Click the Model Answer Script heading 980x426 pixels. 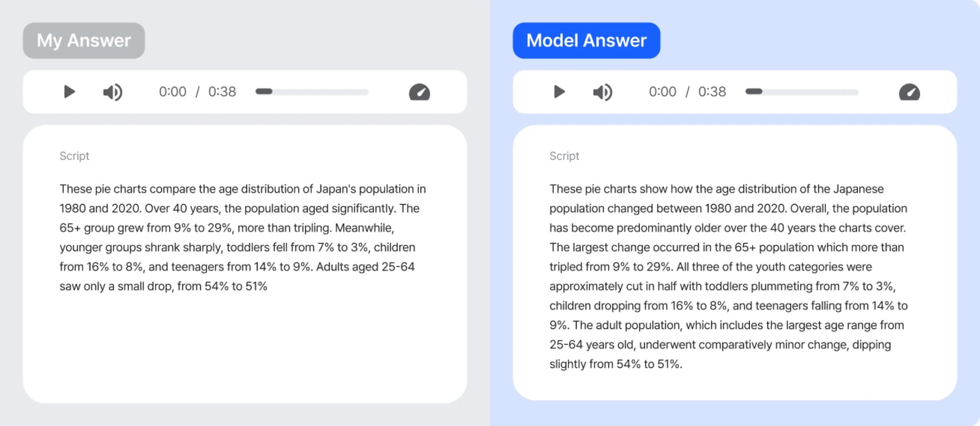(564, 156)
